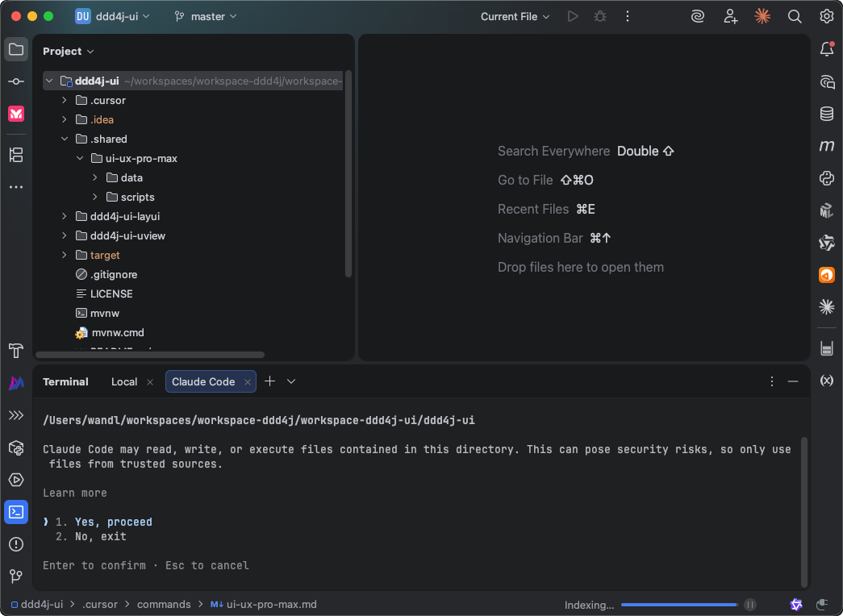Select the 'No, exit' option

coord(101,536)
